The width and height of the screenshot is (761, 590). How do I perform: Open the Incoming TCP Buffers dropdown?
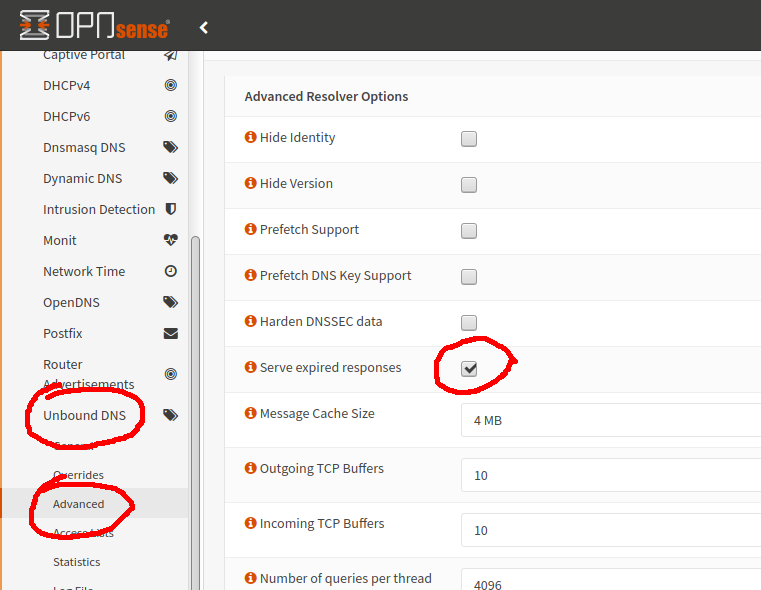(x=611, y=530)
